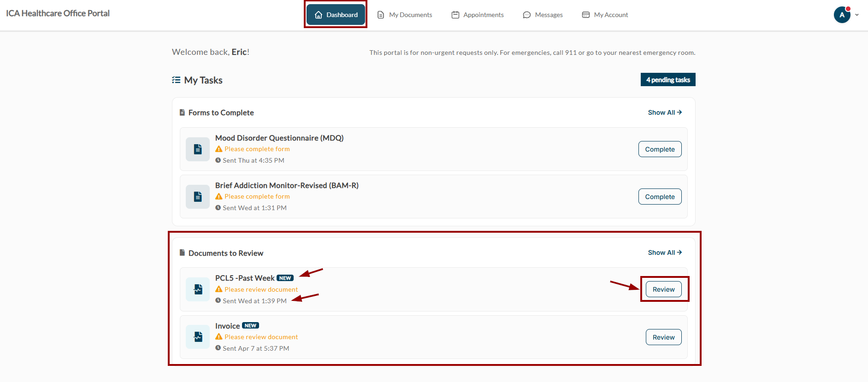Viewport: 868px width, 382px height.
Task: Click ICA Healthcare Office Portal title
Action: tap(58, 13)
